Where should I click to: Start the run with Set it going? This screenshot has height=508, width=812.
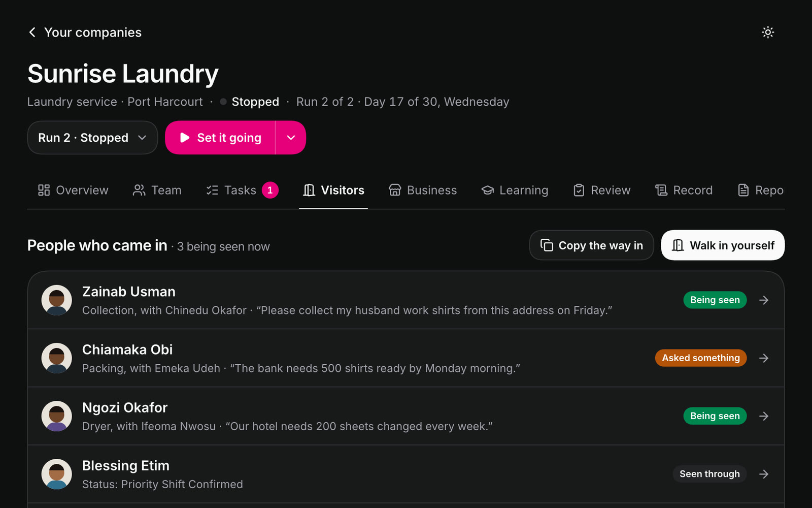(220, 138)
